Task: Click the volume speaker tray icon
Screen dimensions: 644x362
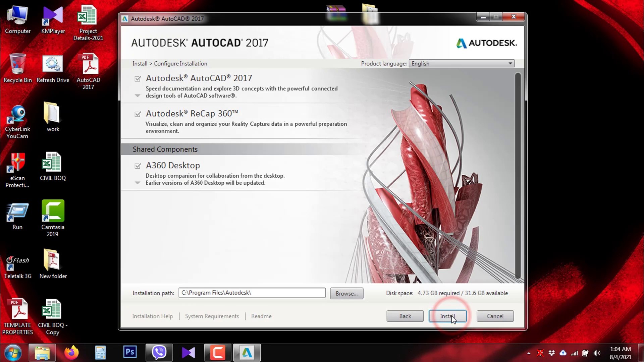Action: [x=597, y=353]
